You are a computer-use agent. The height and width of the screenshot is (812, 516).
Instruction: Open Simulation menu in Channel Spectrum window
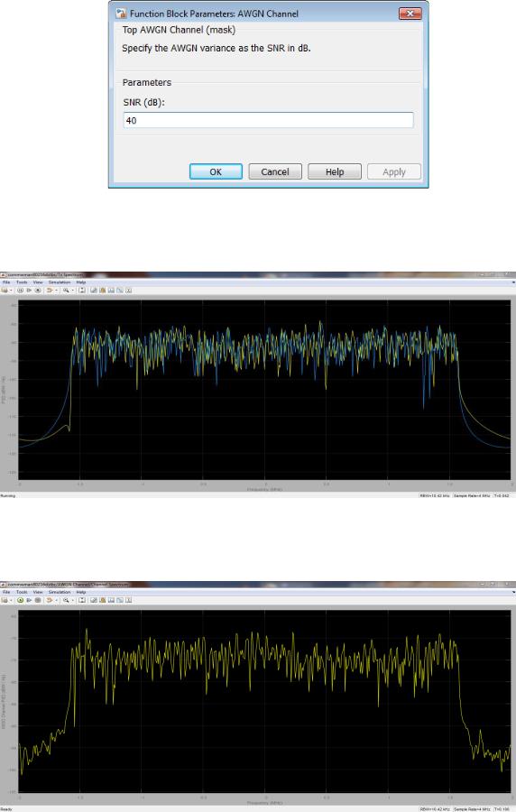coord(60,592)
